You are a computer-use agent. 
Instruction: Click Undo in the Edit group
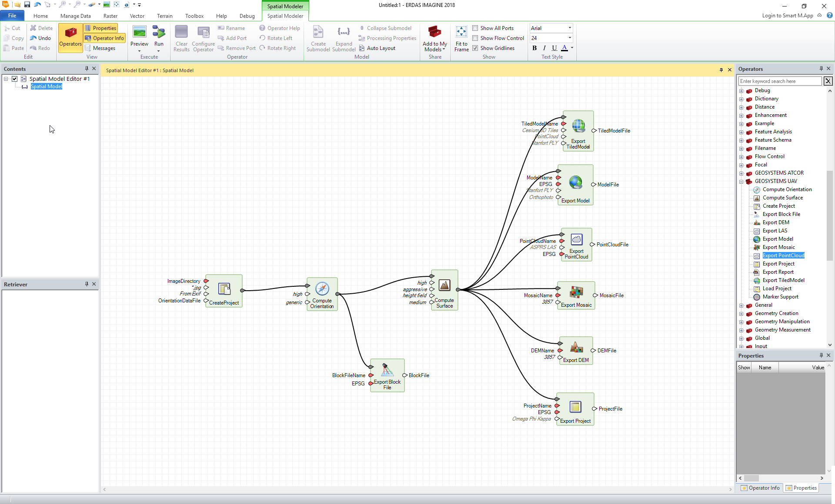pos(40,38)
